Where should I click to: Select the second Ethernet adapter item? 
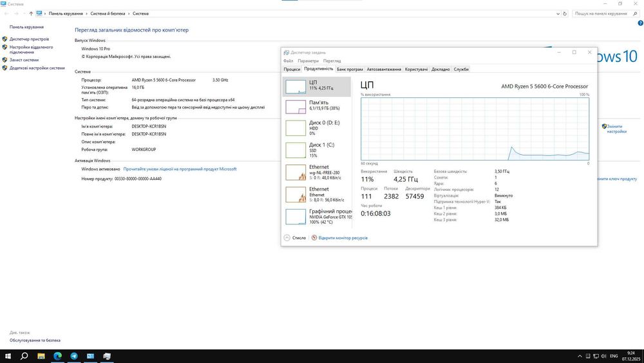(x=317, y=195)
